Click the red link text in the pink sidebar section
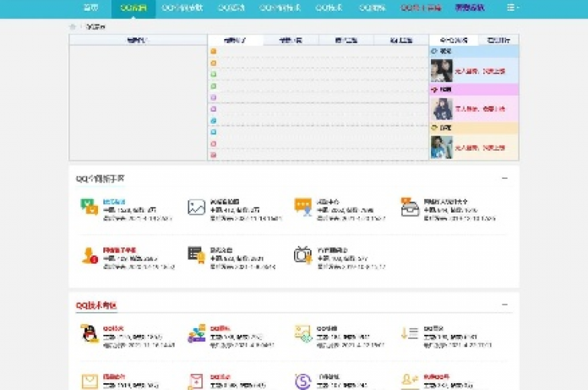 coord(479,109)
